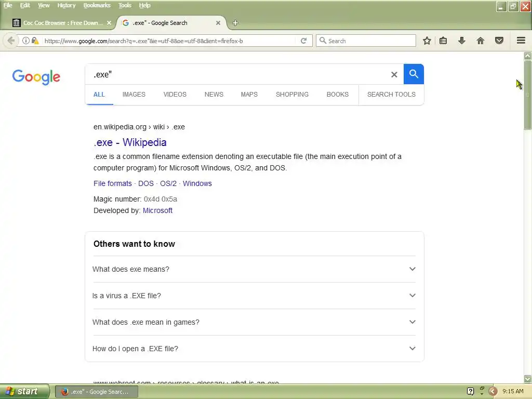Follow the Windows link
Image resolution: width=532 pixels, height=399 pixels.
point(197,183)
